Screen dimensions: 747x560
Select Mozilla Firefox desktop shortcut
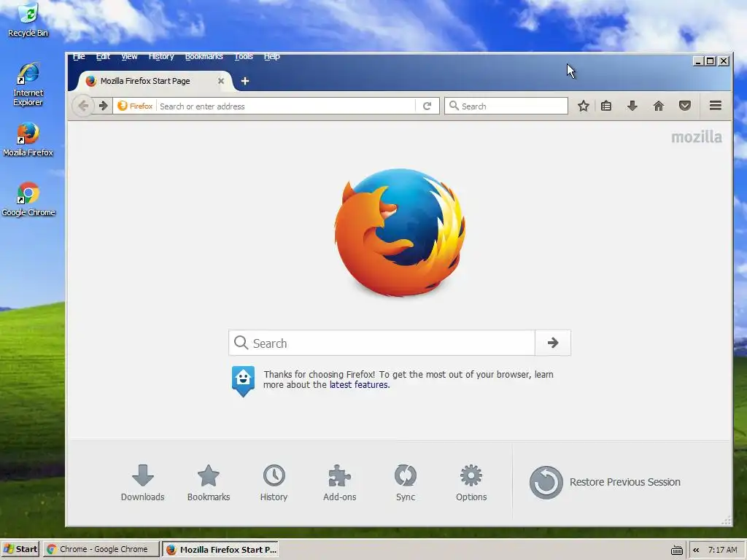(28, 140)
